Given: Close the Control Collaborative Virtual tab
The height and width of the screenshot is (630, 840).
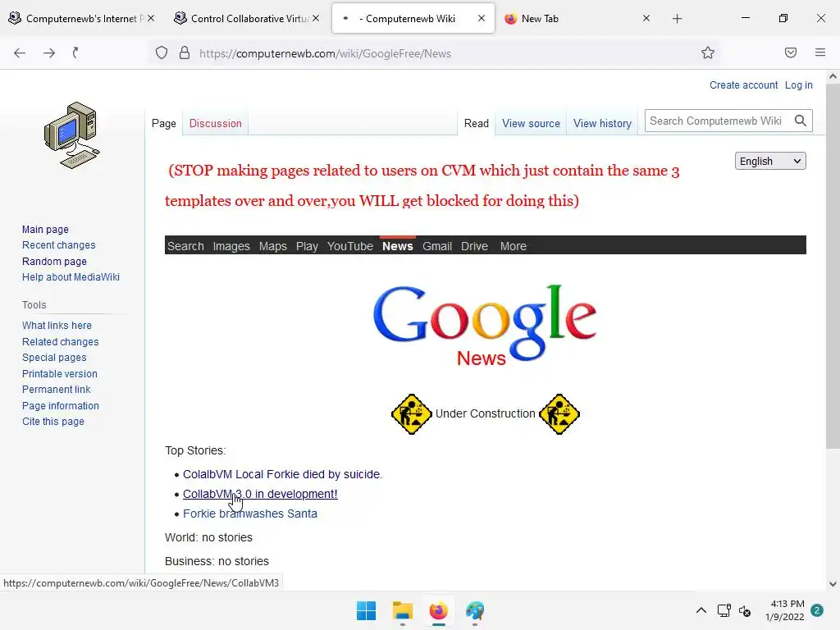Looking at the screenshot, I should (x=316, y=18).
